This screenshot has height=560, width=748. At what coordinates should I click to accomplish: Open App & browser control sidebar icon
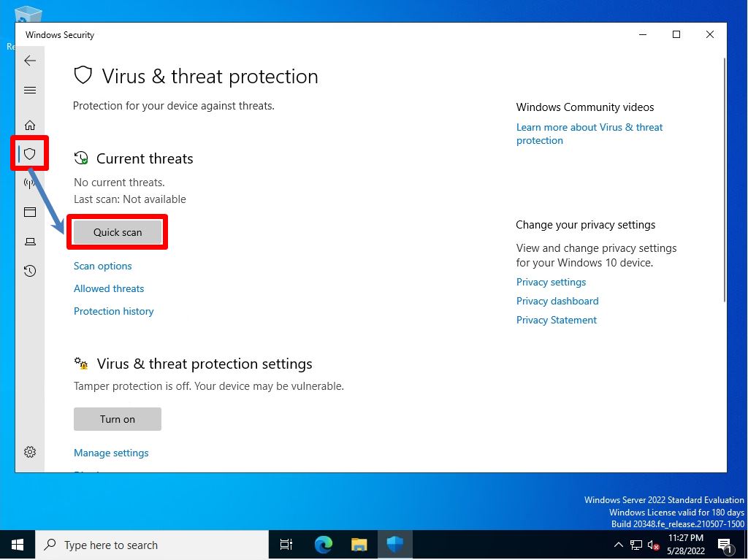(x=30, y=212)
